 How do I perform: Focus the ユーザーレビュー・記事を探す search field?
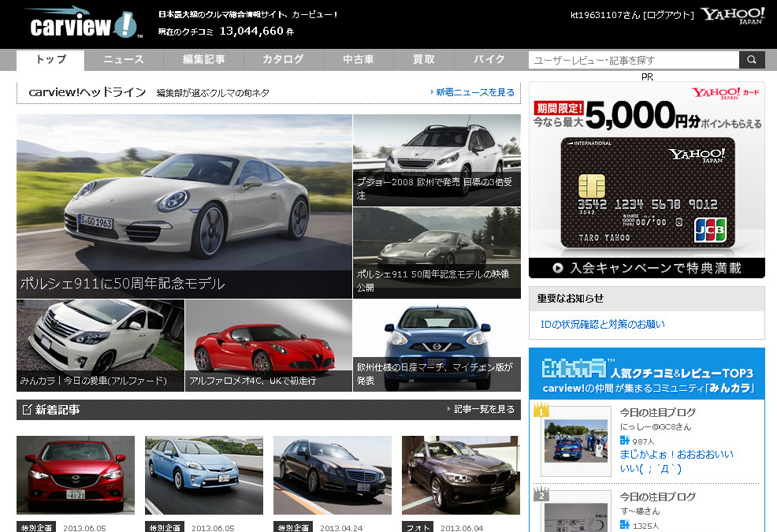click(x=634, y=60)
